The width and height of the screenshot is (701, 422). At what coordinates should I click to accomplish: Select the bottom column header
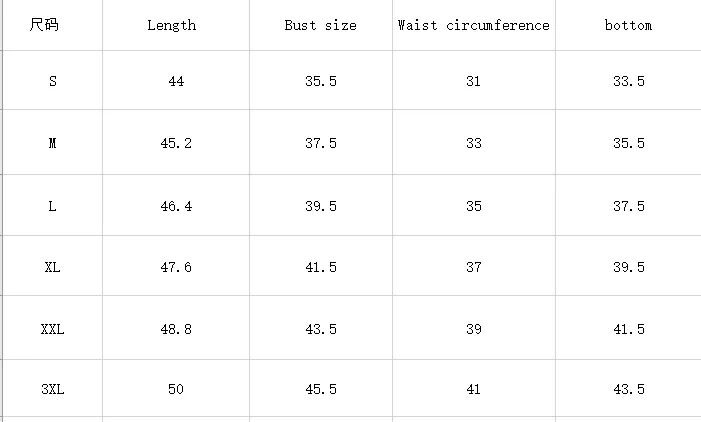pyautogui.click(x=628, y=25)
